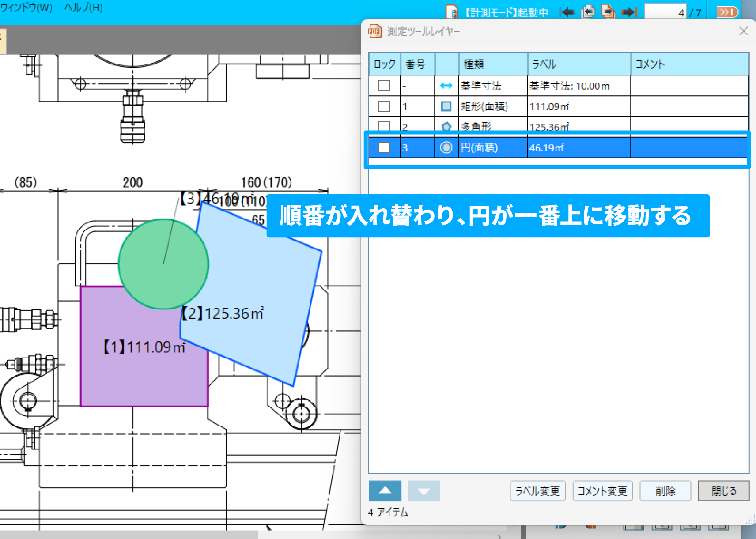
Task: Click the next page icon
Action: click(608, 12)
